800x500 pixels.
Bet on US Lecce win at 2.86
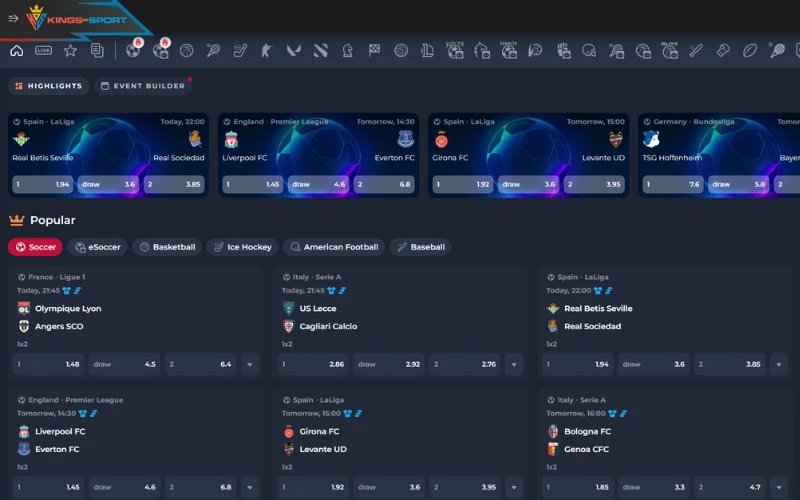313,364
